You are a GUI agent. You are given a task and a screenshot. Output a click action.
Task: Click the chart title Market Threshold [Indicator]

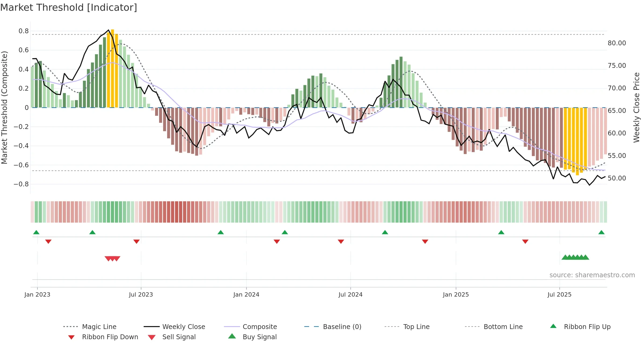(x=69, y=8)
